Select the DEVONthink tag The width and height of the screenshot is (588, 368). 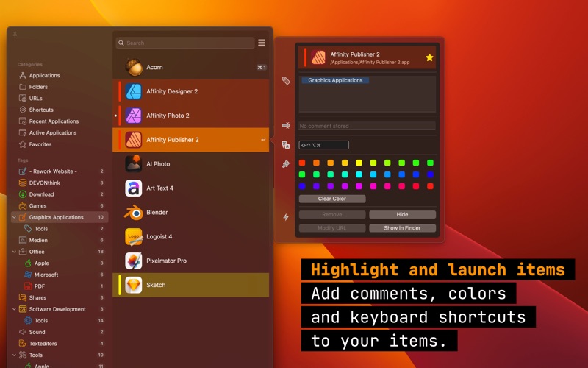[60, 183]
